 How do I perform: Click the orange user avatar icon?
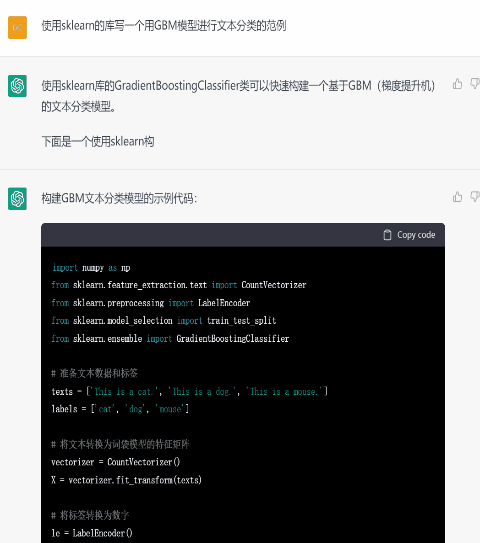point(17,27)
